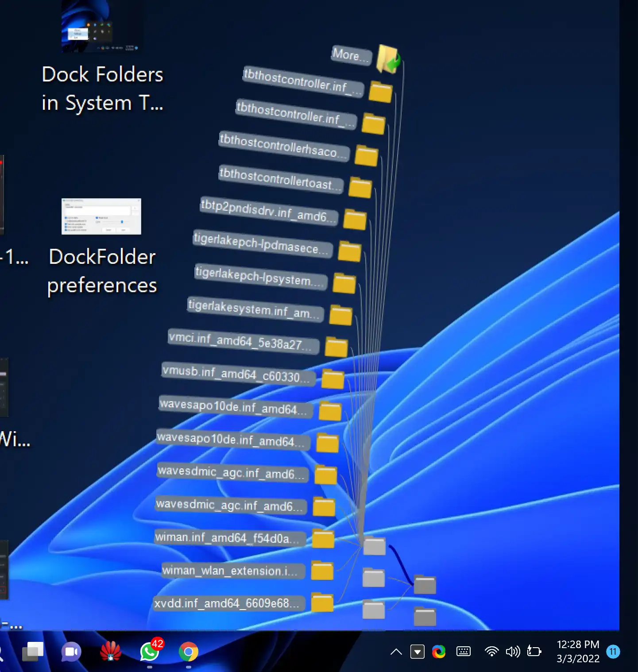Open the Huawei app in taskbar
Screen dimensions: 638x672
[111, 652]
